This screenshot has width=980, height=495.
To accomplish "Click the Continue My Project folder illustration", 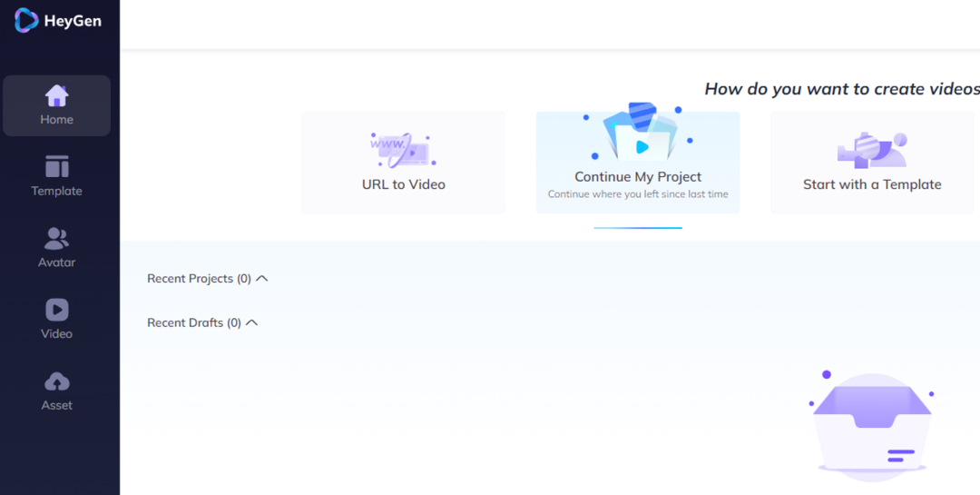I will (638, 133).
